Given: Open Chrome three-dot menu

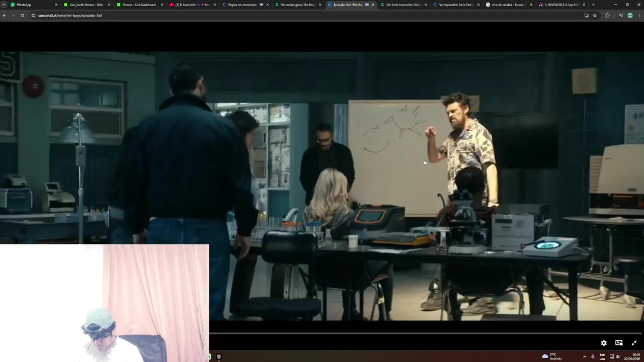Looking at the screenshot, I should tap(639, 16).
